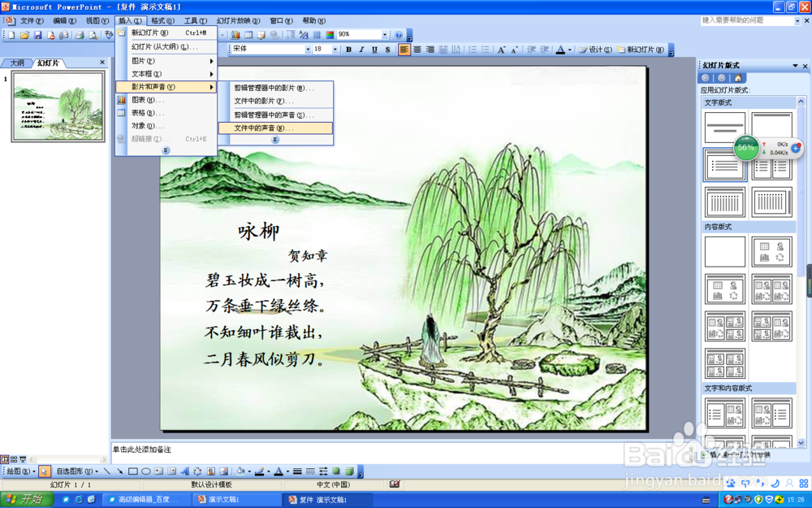This screenshot has width=812, height=508.
Task: Toggle italic formatting
Action: click(x=361, y=49)
